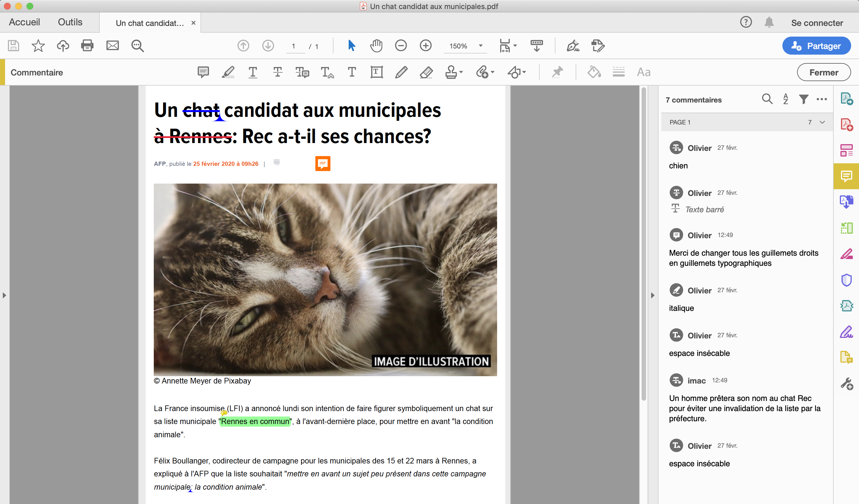The image size is (859, 504).
Task: Add a sticky note comment tool
Action: click(x=204, y=72)
